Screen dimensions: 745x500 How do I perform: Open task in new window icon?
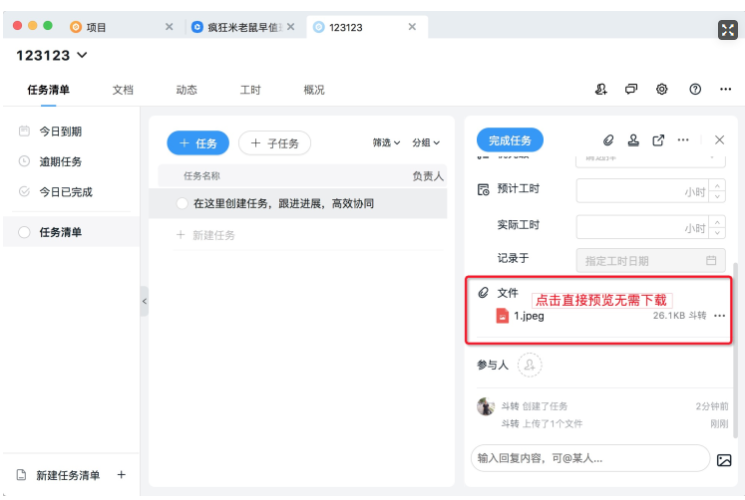(x=658, y=141)
